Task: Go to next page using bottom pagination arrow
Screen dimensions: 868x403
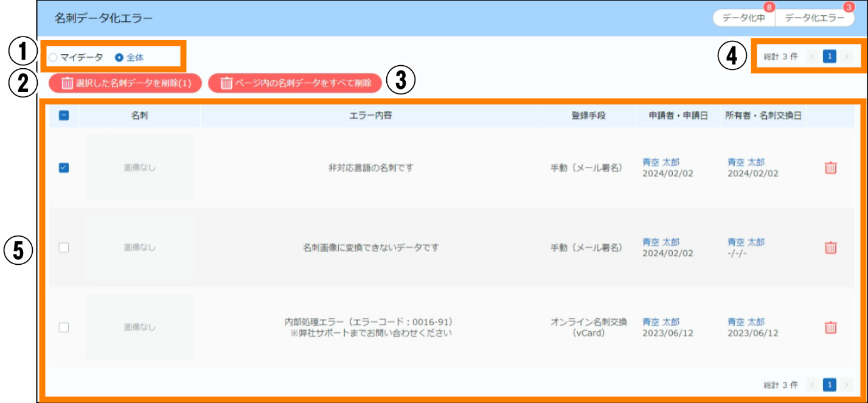Action: coord(847,385)
